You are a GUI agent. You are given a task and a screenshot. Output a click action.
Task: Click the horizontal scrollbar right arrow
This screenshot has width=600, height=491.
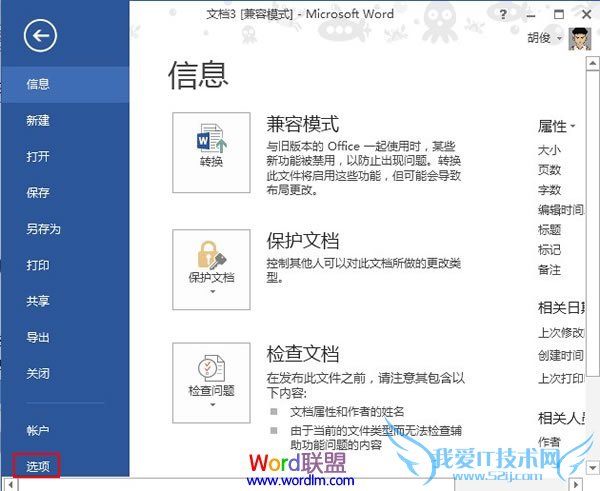tap(576, 485)
